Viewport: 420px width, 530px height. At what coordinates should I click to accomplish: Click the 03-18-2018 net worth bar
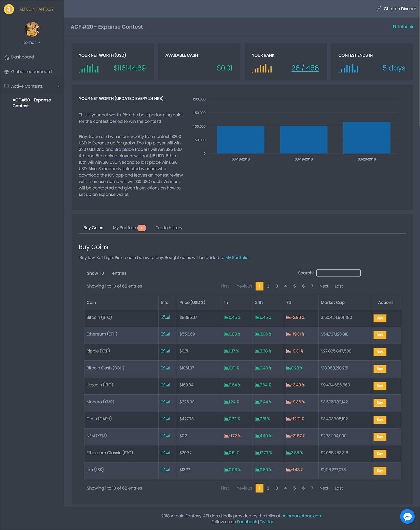[x=241, y=140]
